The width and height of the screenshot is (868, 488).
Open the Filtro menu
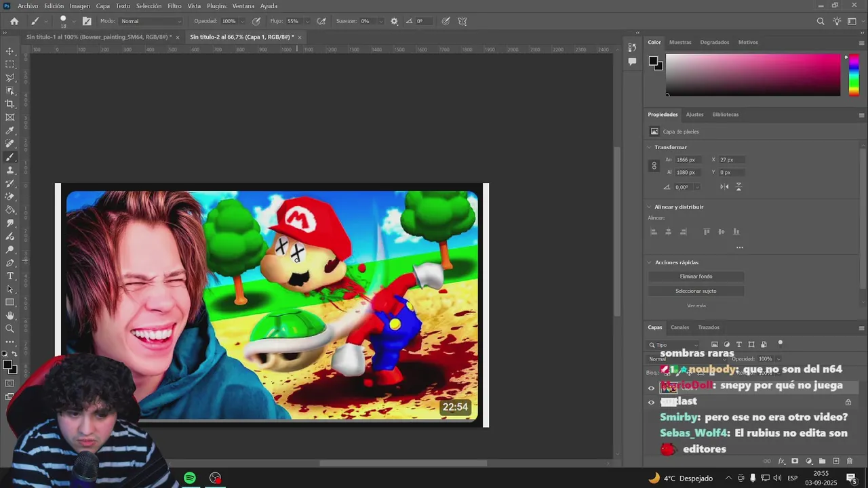pyautogui.click(x=174, y=6)
